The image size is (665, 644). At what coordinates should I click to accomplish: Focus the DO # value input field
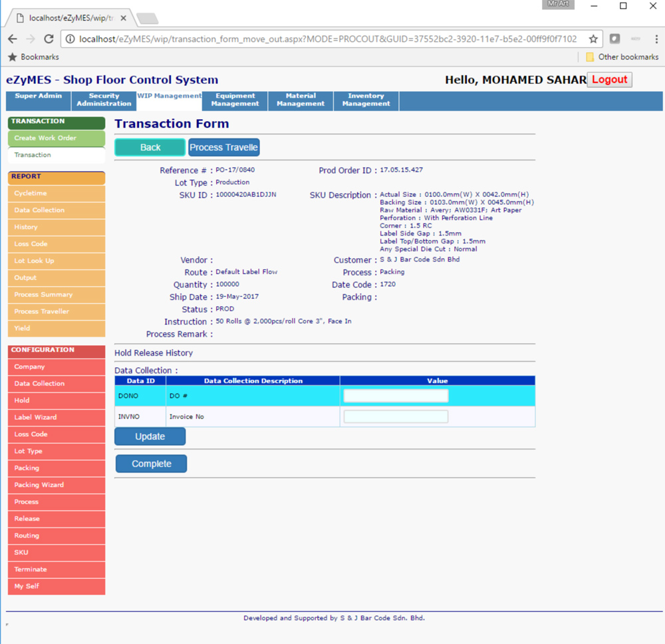point(396,396)
